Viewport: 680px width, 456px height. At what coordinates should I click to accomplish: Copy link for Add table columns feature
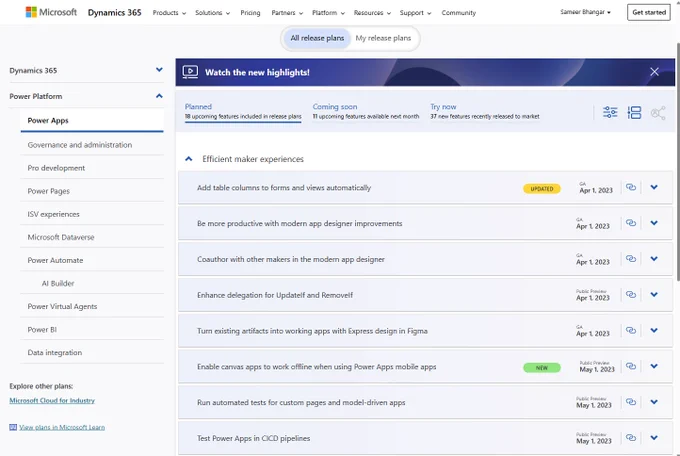coord(631,187)
